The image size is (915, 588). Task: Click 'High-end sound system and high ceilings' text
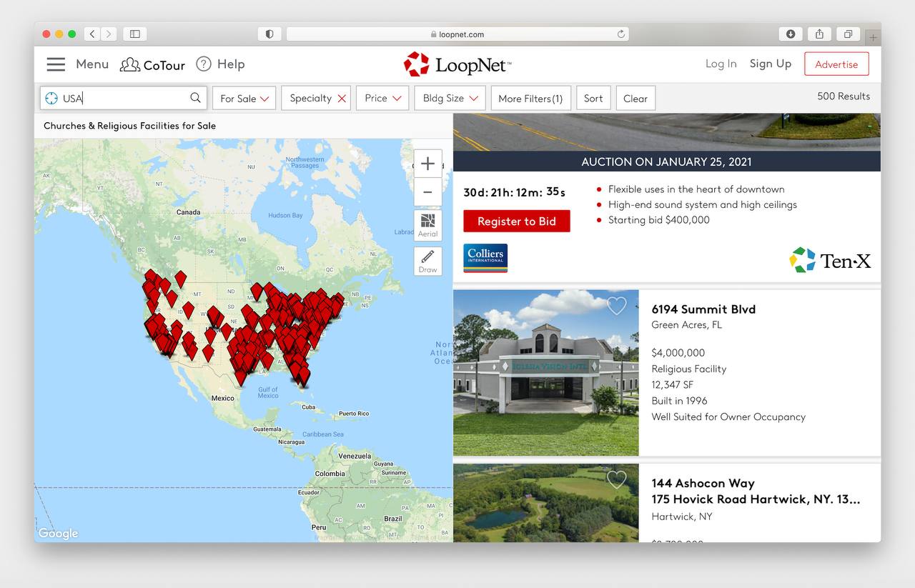pyautogui.click(x=703, y=204)
